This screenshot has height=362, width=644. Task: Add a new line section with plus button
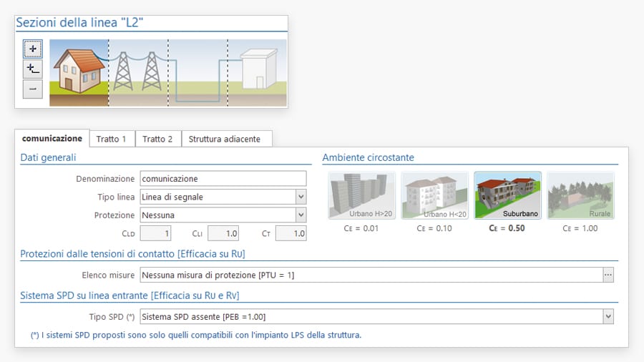[x=32, y=49]
